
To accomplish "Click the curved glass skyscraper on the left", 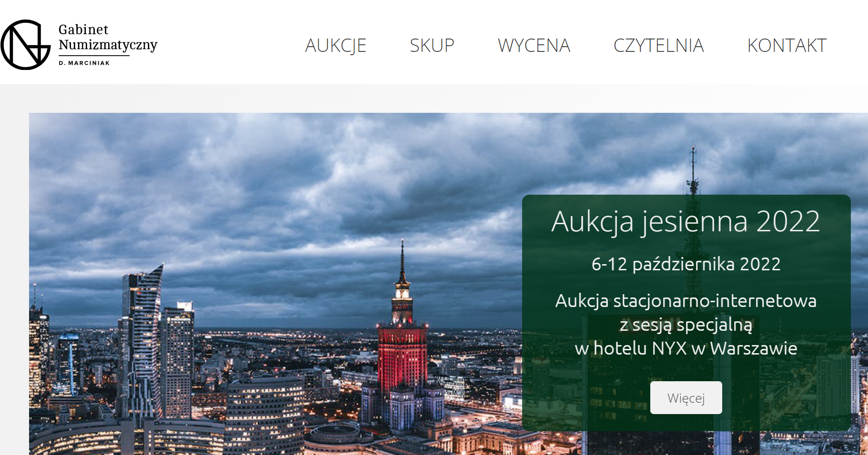I will [x=143, y=343].
